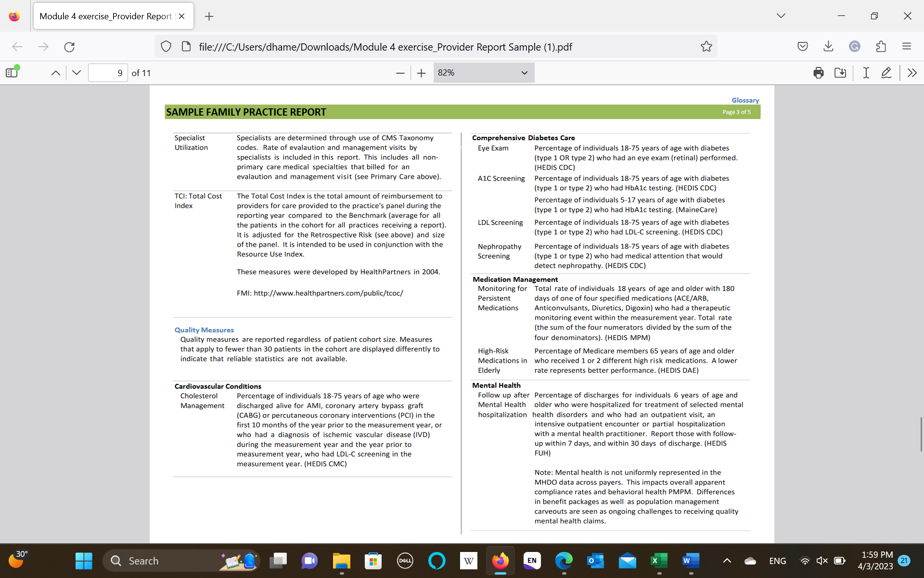
Task: Bookmark this page with the star
Action: (706, 46)
